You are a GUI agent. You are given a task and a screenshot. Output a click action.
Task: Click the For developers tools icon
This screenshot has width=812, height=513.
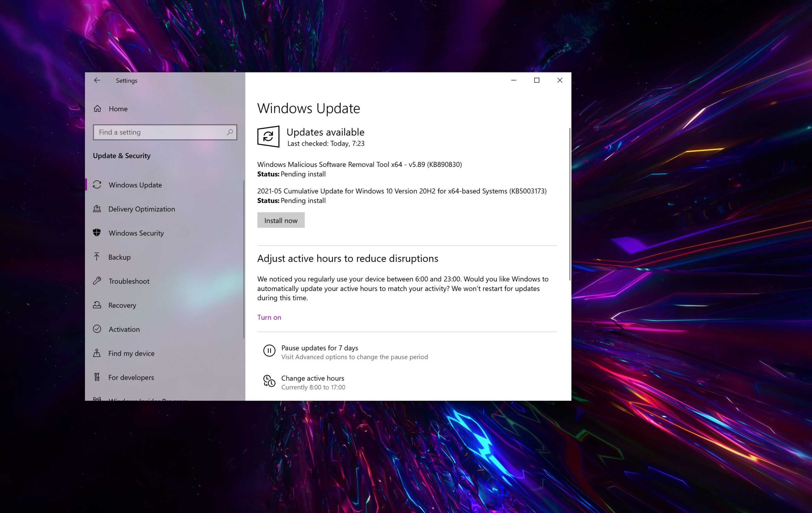click(97, 377)
